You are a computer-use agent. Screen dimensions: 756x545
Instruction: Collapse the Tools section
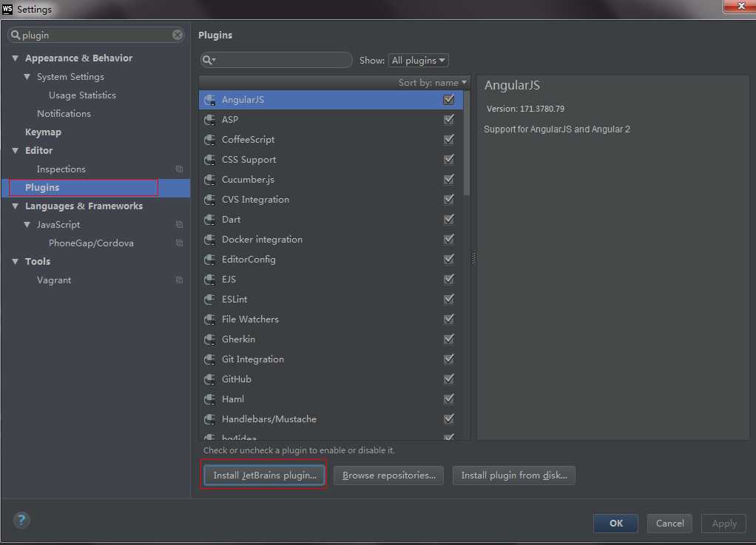point(16,262)
